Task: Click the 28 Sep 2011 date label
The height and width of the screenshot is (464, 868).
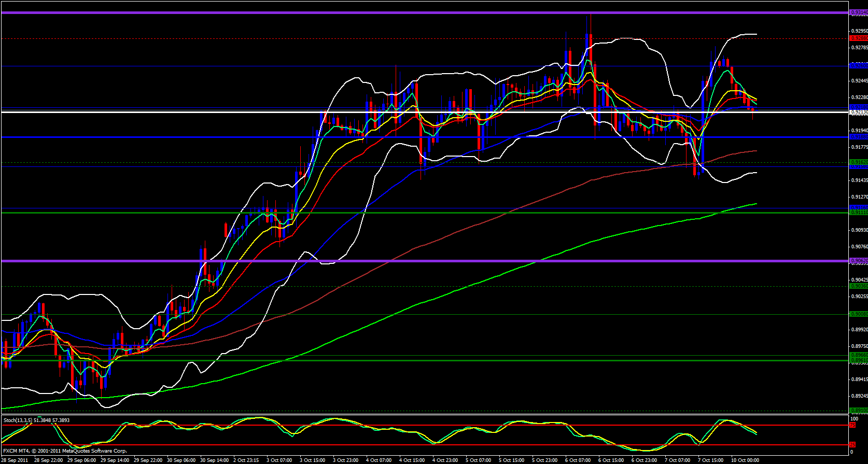Action: coord(15,460)
